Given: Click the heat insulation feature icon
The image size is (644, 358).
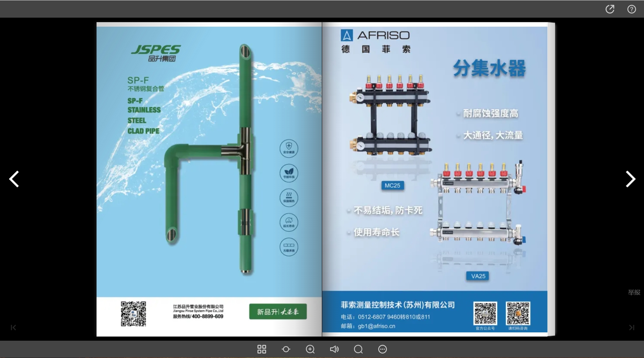Looking at the screenshot, I should (289, 197).
